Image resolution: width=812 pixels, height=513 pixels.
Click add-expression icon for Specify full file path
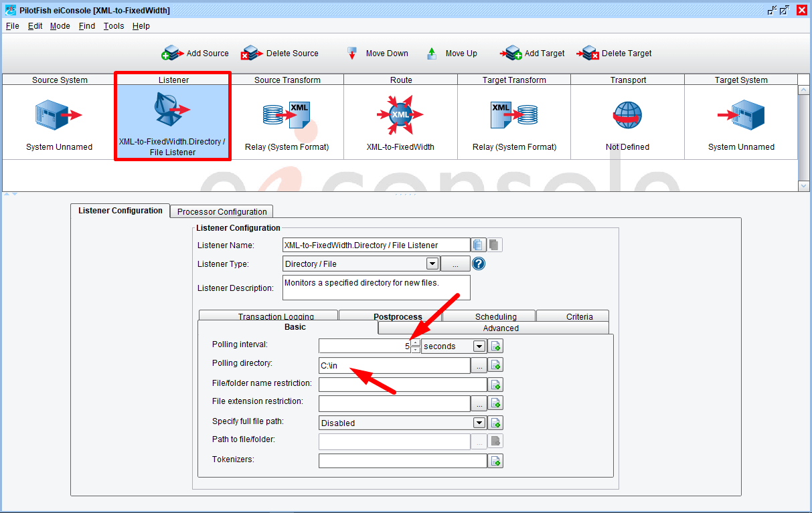tap(496, 423)
